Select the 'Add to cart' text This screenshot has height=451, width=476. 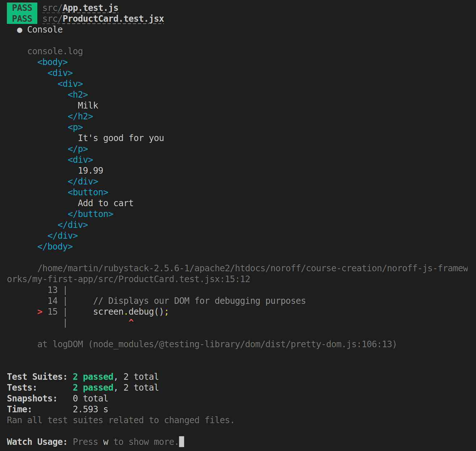(x=106, y=203)
